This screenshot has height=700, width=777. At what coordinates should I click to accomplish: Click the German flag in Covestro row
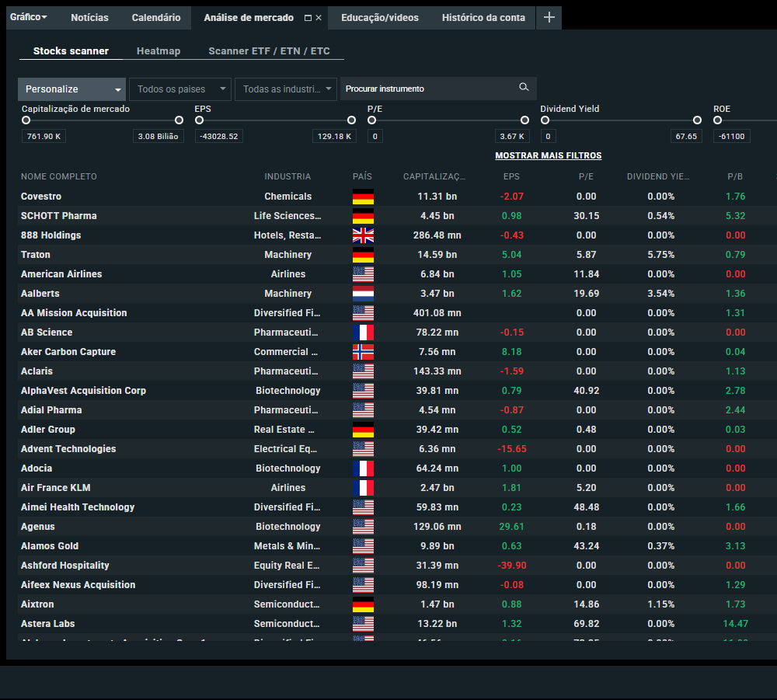363,197
